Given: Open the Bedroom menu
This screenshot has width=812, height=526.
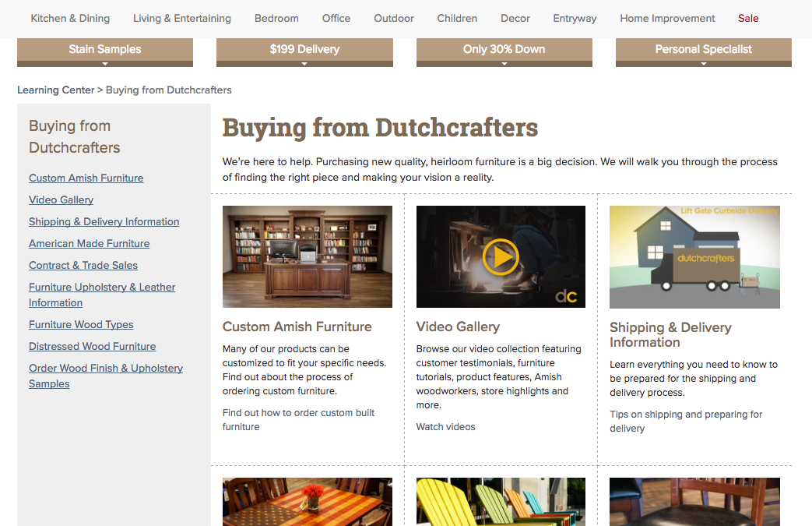Looking at the screenshot, I should [276, 18].
